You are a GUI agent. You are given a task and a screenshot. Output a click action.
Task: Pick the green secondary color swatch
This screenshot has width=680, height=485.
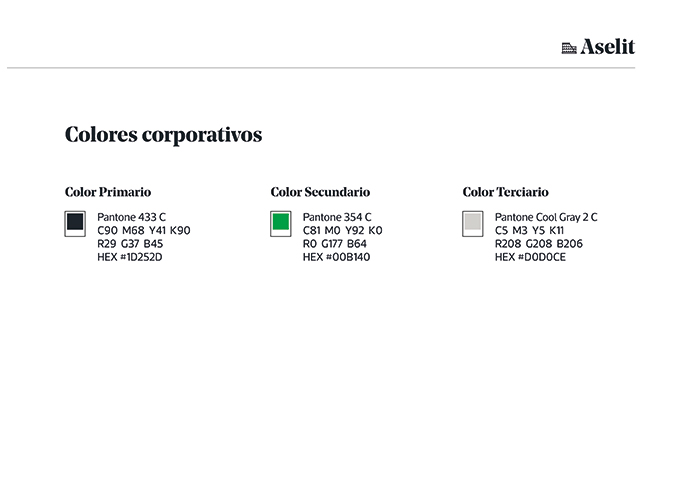[281, 222]
